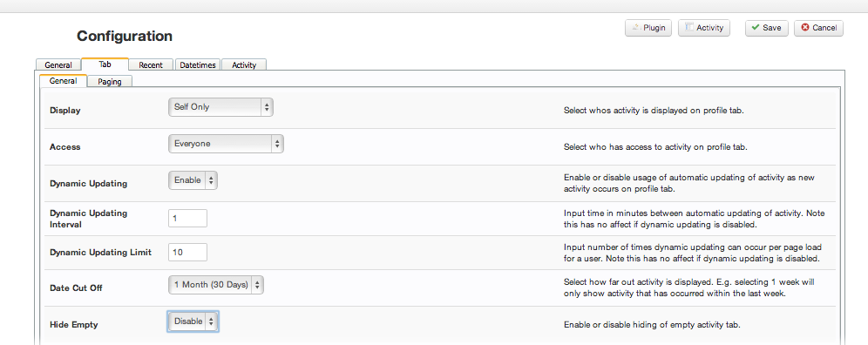Viewport: 868px width, 345px height.
Task: Click the Plugin toolbar icon
Action: coord(636,27)
